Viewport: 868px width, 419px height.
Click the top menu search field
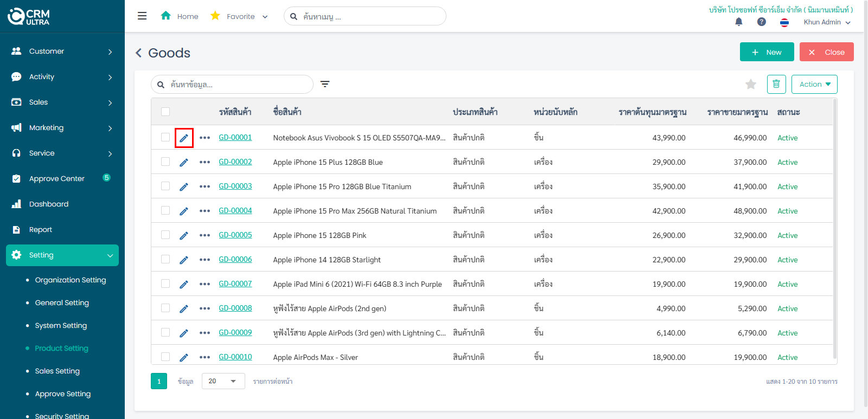pyautogui.click(x=365, y=16)
